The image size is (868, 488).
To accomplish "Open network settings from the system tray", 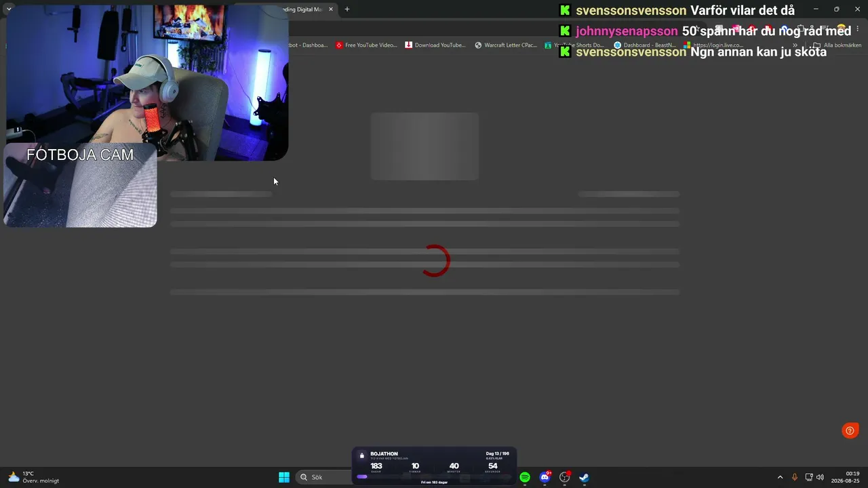I will 808,477.
